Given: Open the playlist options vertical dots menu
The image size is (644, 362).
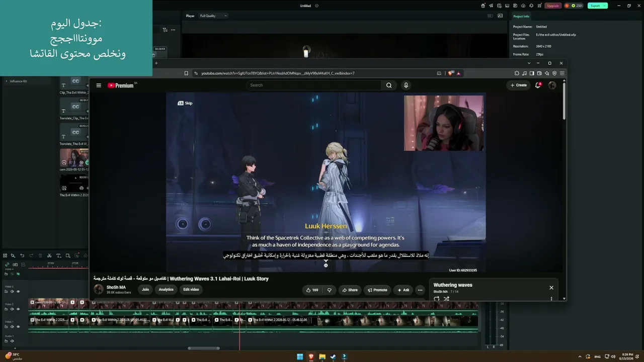Looking at the screenshot, I should point(551,299).
